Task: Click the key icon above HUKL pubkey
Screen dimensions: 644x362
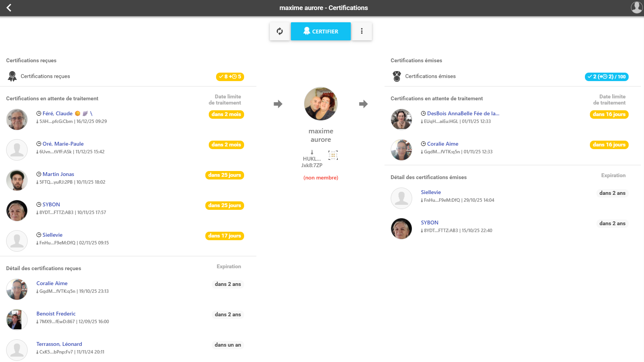Action: [312, 152]
